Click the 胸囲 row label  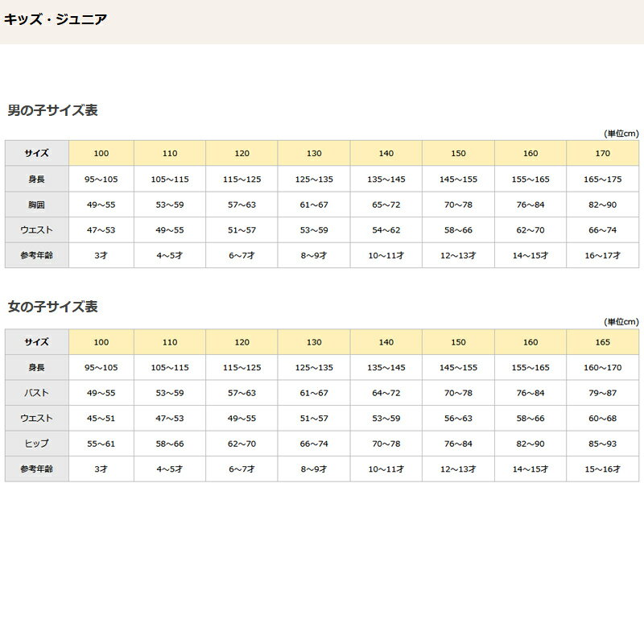coord(36,204)
